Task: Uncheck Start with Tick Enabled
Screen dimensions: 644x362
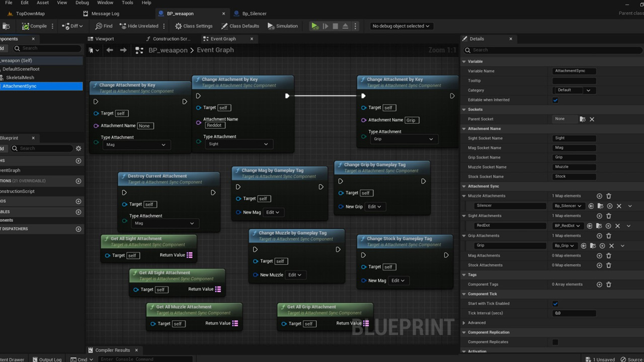Action: [x=555, y=304]
